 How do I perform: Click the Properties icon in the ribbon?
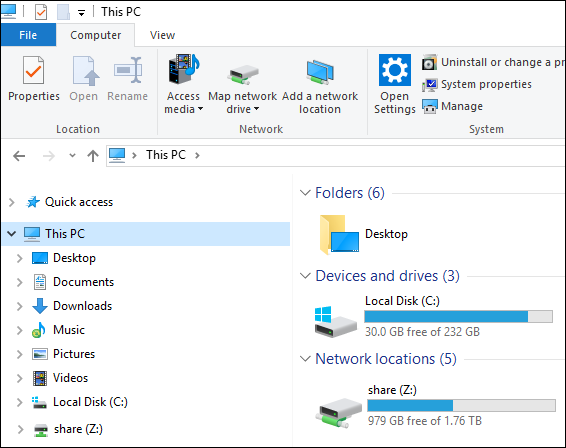(x=34, y=70)
